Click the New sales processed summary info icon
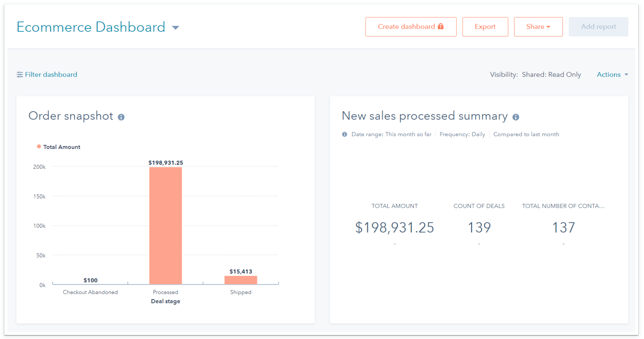 (x=516, y=117)
